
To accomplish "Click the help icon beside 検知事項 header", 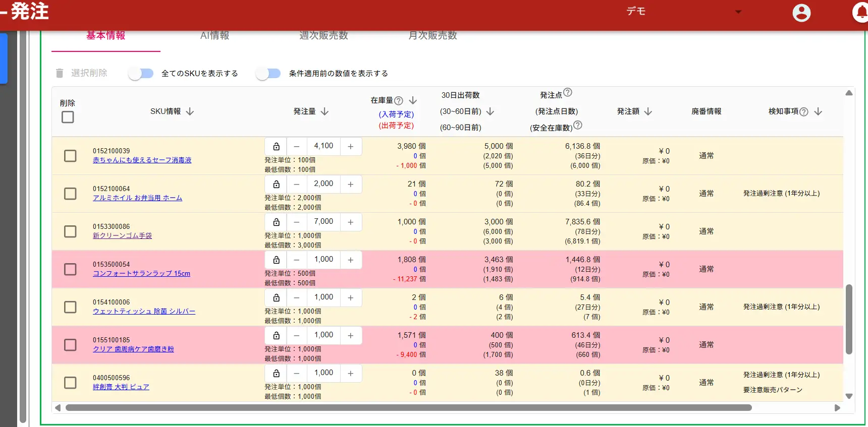I will click(x=804, y=112).
